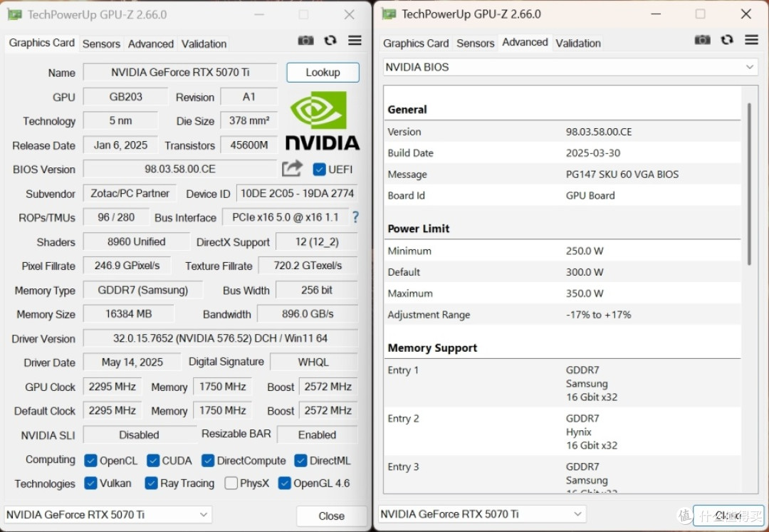Click the Memory Type field GDDR7 (Samsung)
The height and width of the screenshot is (532, 769).
(142, 291)
